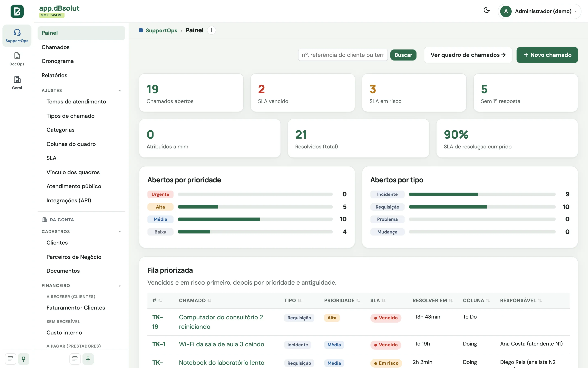Open ticket TK-1 link
Viewport: 588px width, 368px height.
point(159,344)
